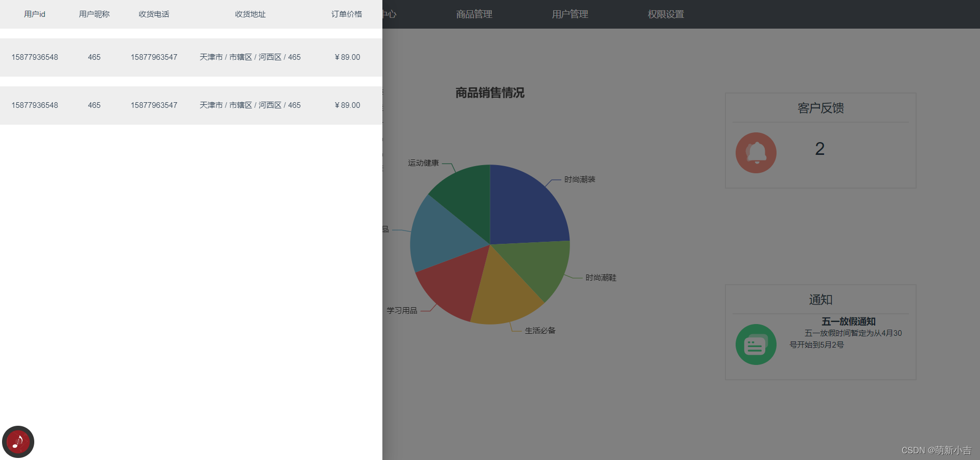Click the 时尚潮装 pie label
Screen dimensions: 980x460
coord(580,179)
